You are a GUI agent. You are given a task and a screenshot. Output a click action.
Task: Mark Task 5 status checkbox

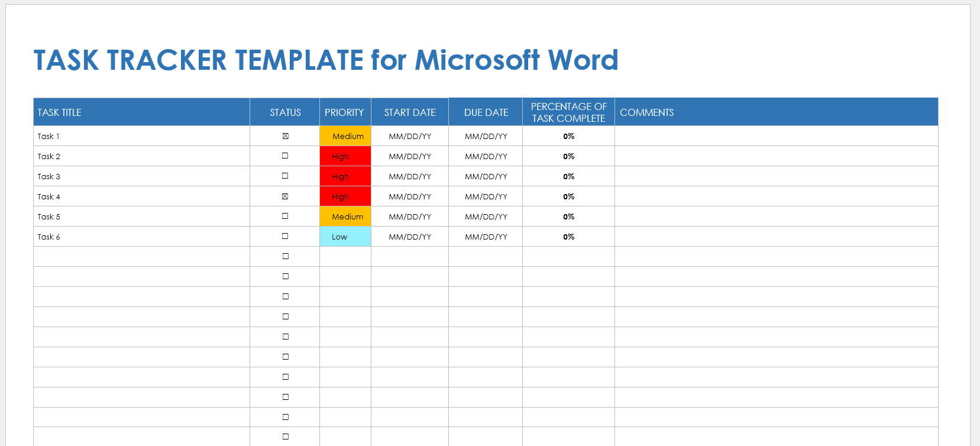(285, 216)
